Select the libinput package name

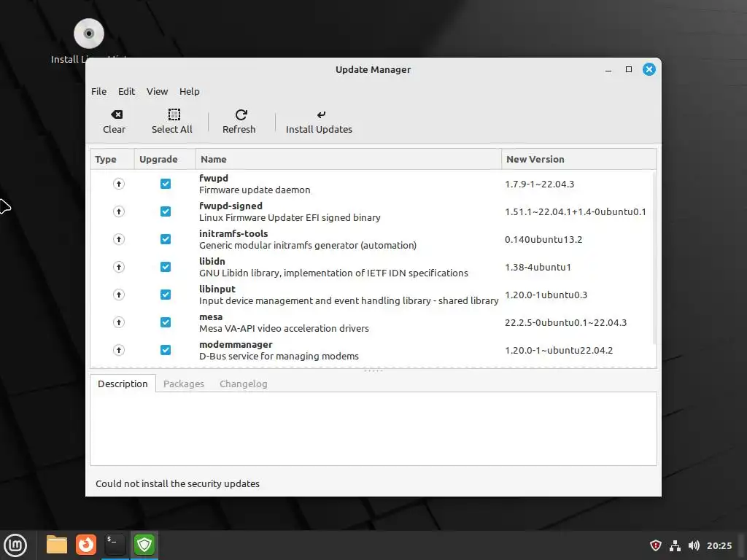[x=217, y=289]
